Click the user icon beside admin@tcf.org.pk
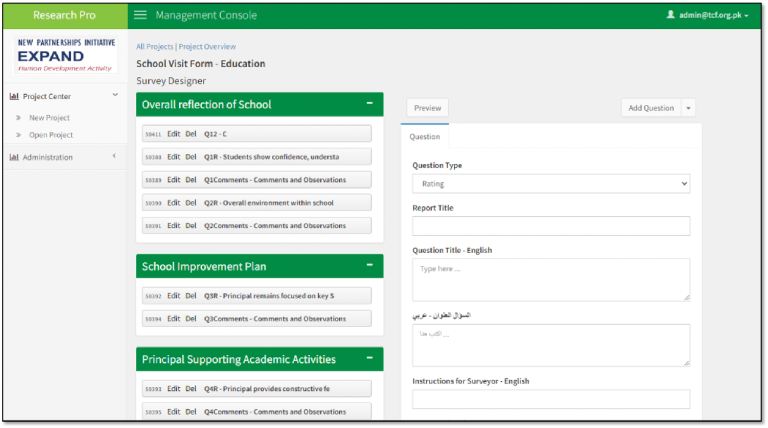Screen dimensions: 768x428 tap(671, 15)
